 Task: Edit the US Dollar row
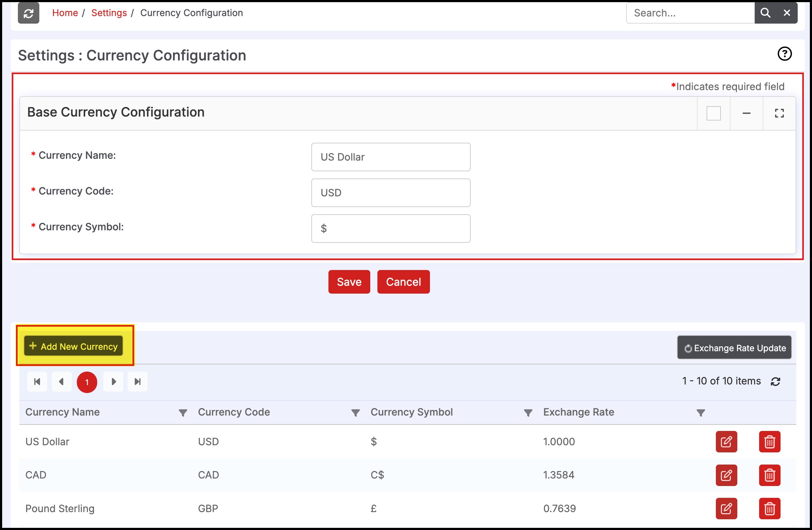(726, 442)
